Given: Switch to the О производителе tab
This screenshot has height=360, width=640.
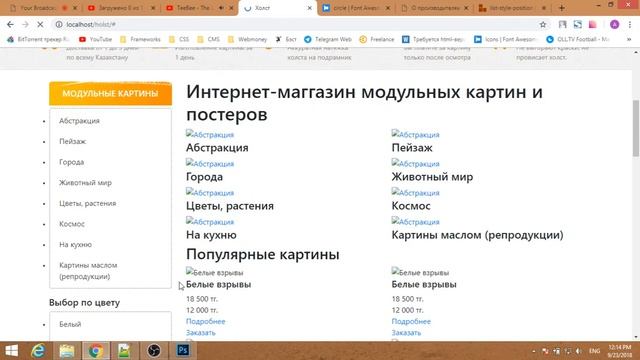Looking at the screenshot, I should [434, 8].
